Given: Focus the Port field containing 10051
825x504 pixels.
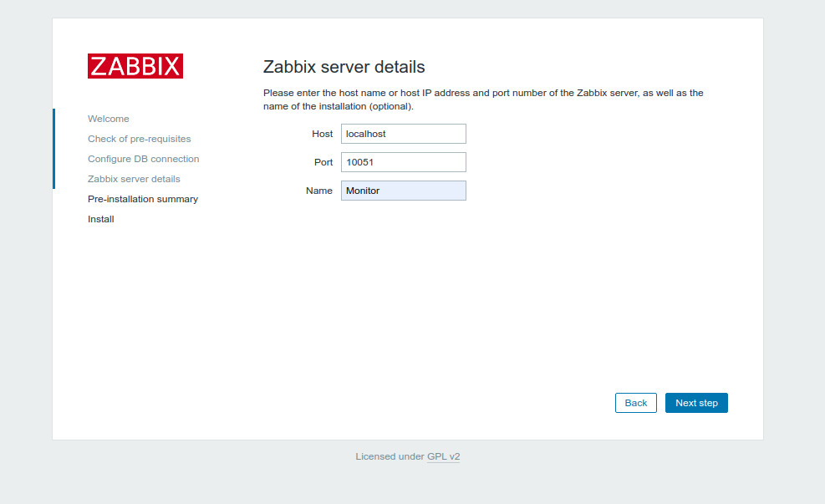Looking at the screenshot, I should click(404, 162).
